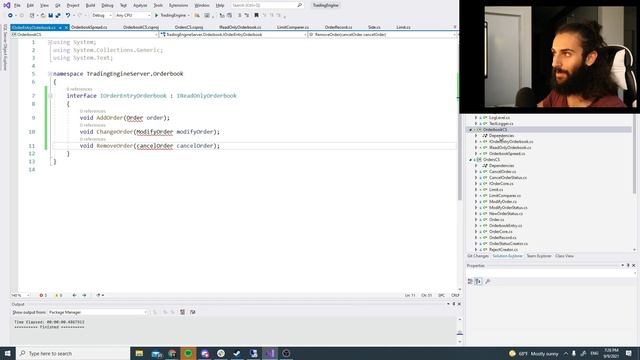The image size is (640, 360).
Task: Switch to the Git Changes tab
Action: click(478, 256)
